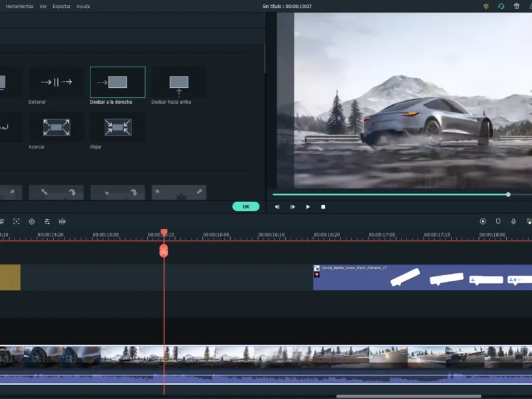Open the gift box icon in top bar
The image size is (532, 399).
click(517, 6)
